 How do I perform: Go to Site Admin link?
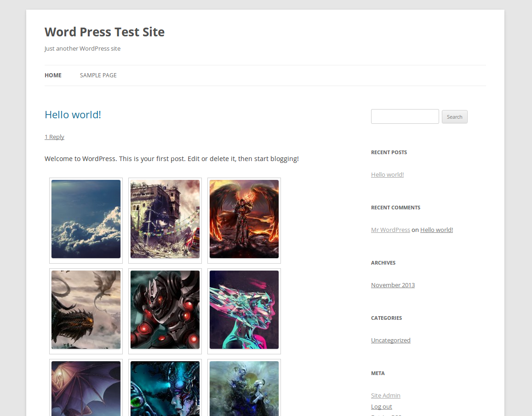point(385,396)
